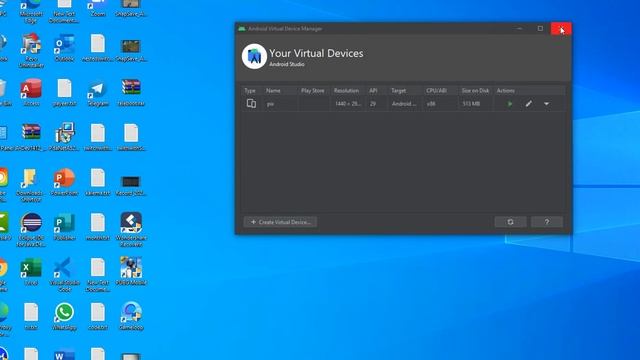Screen dimensions: 640x360
Task: Click the Create Virtual Device button
Action: 280,222
